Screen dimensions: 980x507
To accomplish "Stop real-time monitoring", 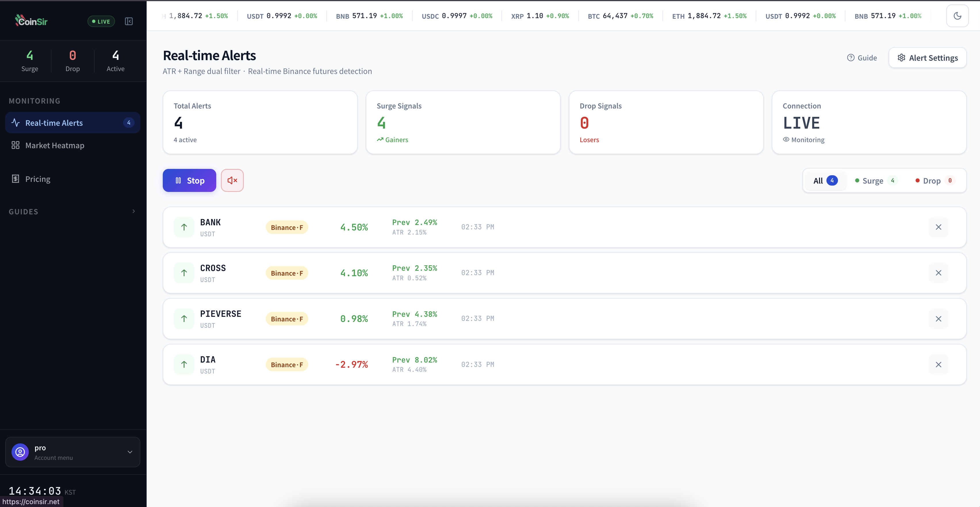I will tap(190, 180).
